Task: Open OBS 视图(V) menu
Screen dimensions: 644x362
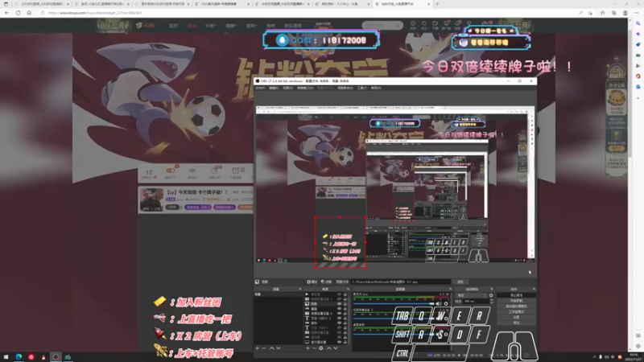Action: point(288,88)
